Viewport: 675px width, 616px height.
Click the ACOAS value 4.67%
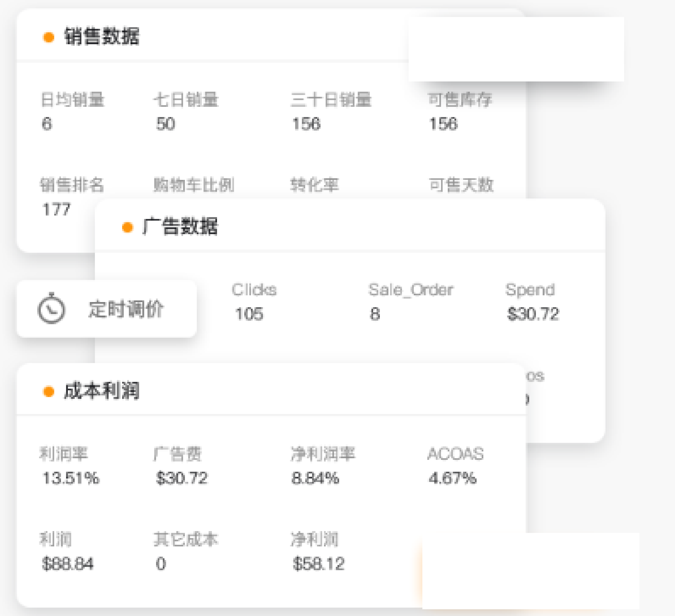pos(452,478)
